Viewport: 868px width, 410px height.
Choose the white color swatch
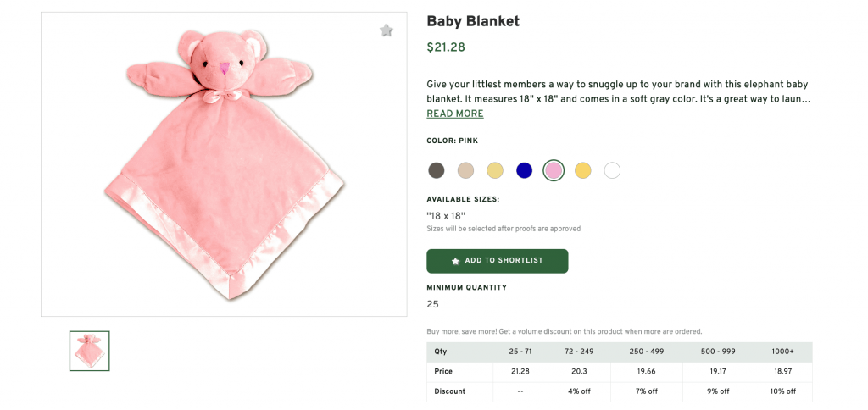point(612,170)
